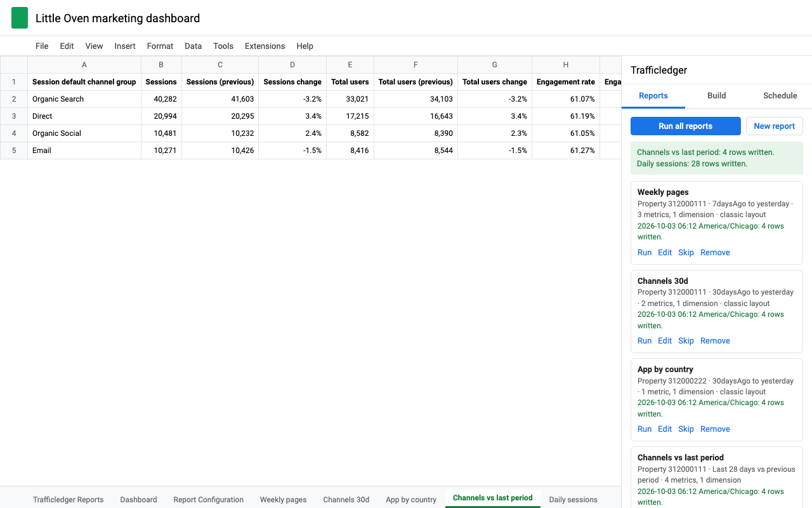Skip the Weekly pages report
Image resolution: width=812 pixels, height=508 pixels.
coord(686,252)
